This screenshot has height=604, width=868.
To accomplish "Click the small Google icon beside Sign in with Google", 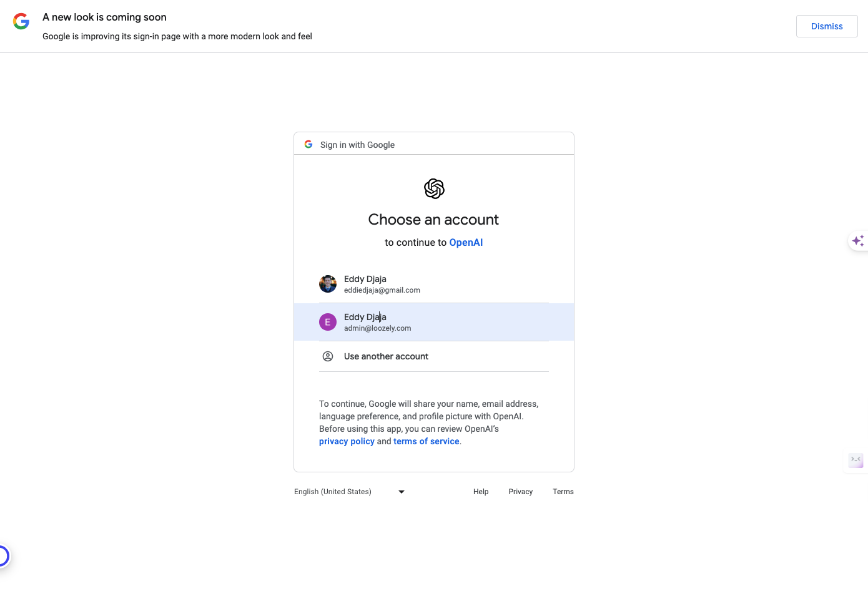I will [308, 144].
